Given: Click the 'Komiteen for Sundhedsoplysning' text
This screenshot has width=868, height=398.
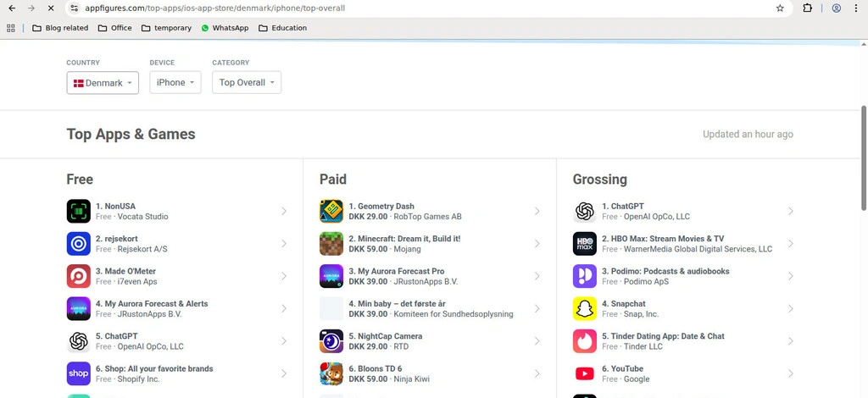Looking at the screenshot, I should pos(453,314).
